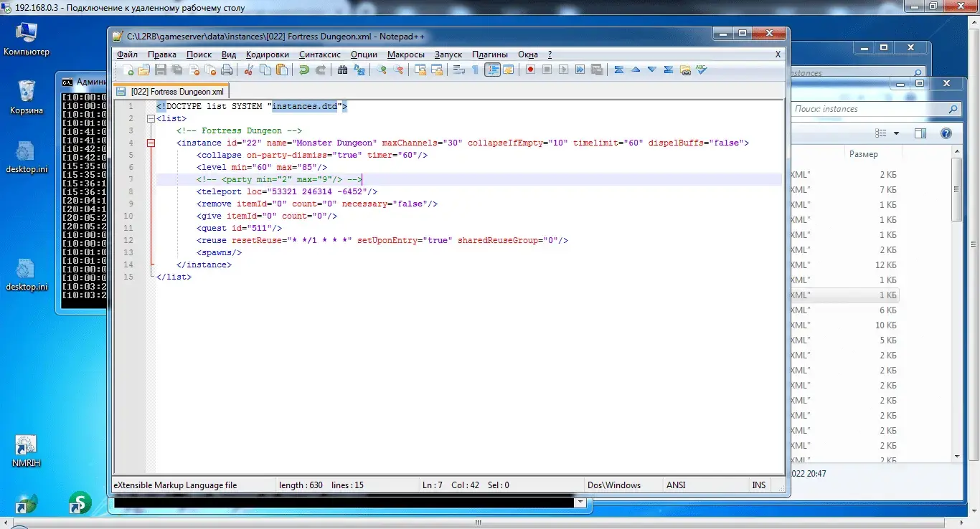Show Explorer preview pane icon
The image size is (980, 529).
click(x=920, y=133)
